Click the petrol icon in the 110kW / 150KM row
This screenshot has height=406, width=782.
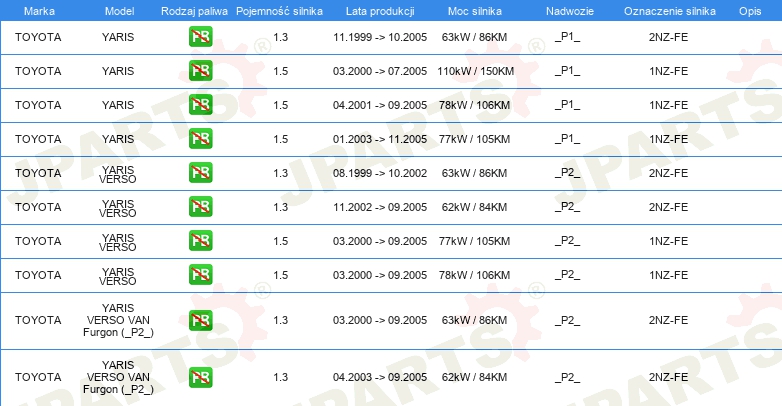click(200, 71)
